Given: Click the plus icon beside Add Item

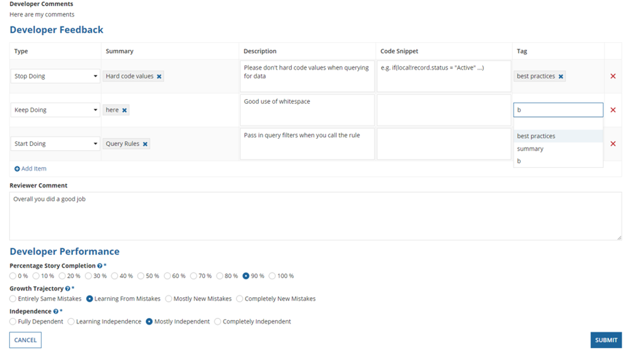Looking at the screenshot, I should click(x=17, y=169).
